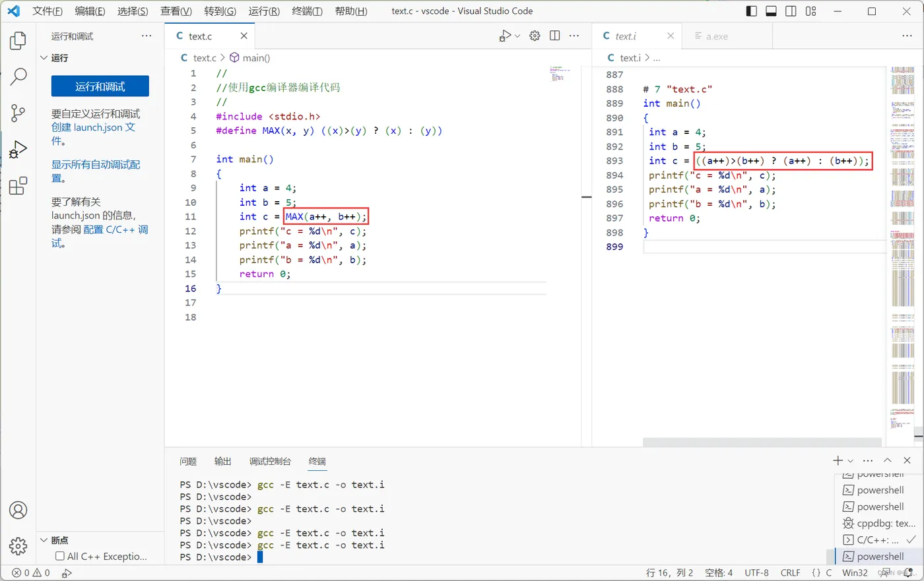The height and width of the screenshot is (581, 924).
Task: Open the run/debug dropdown arrow beside play icon
Action: (x=517, y=36)
